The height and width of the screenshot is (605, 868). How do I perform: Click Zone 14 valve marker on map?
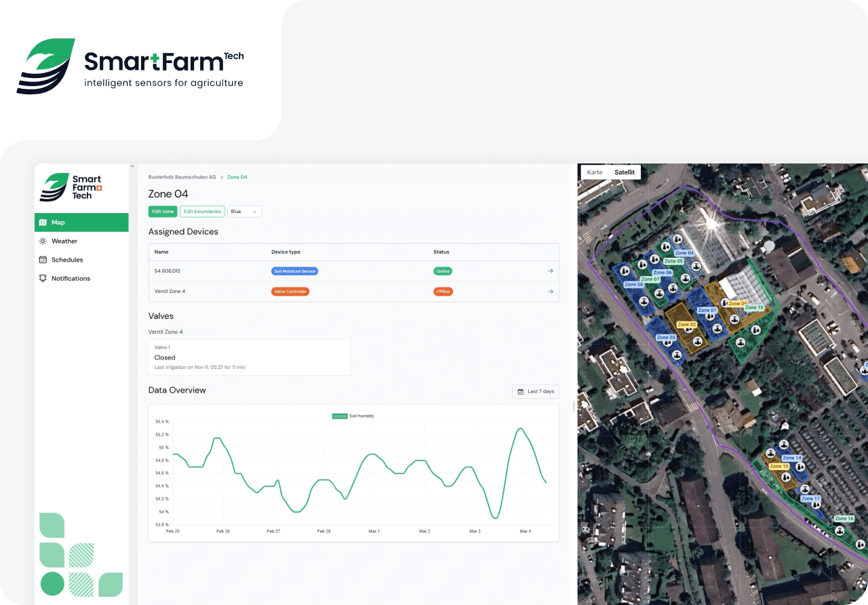(784, 445)
